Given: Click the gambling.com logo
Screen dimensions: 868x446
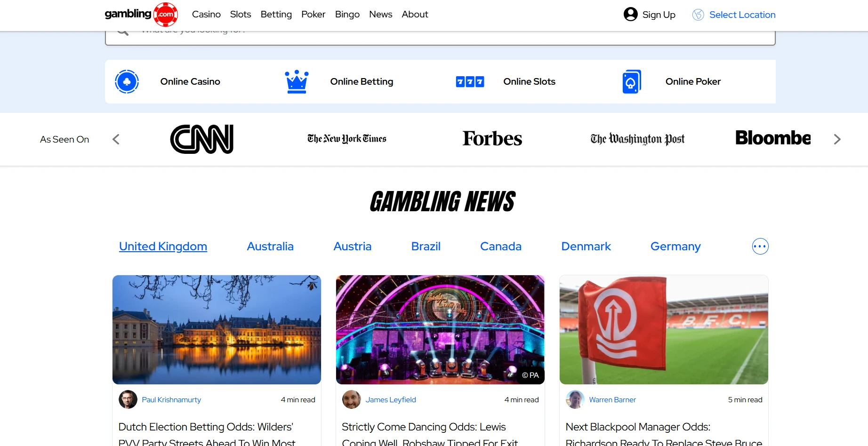Looking at the screenshot, I should (x=141, y=15).
